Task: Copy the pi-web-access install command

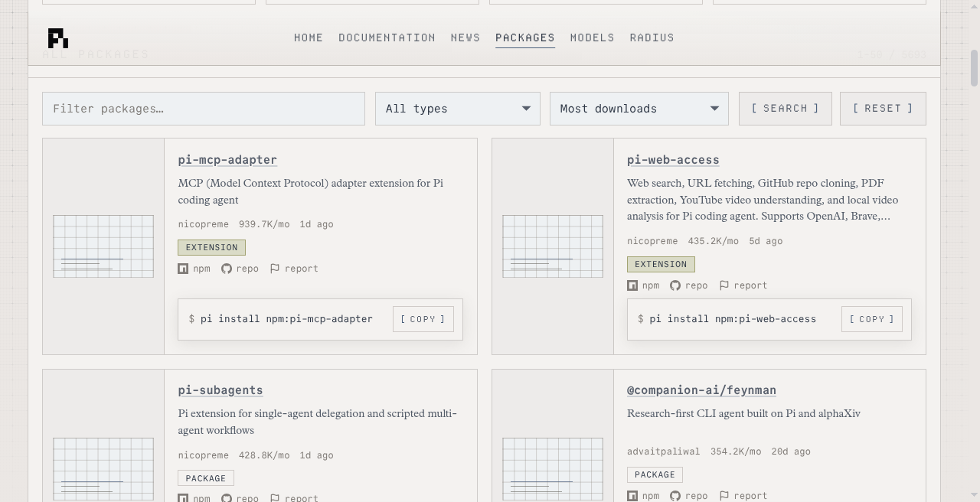Action: (872, 319)
